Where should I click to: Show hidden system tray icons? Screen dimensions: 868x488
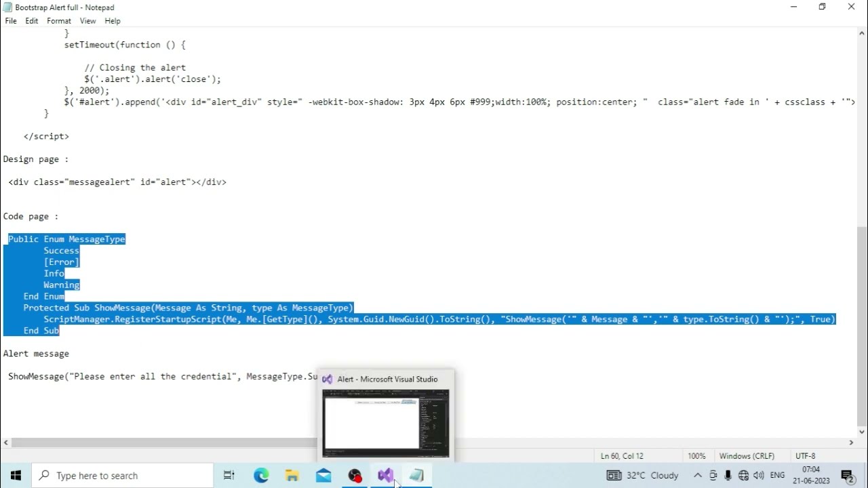point(697,475)
